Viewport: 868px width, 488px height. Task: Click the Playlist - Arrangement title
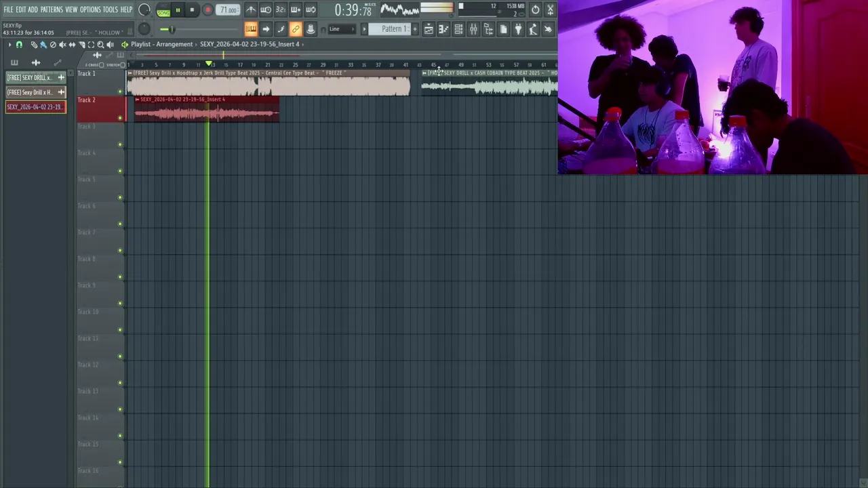(x=161, y=44)
